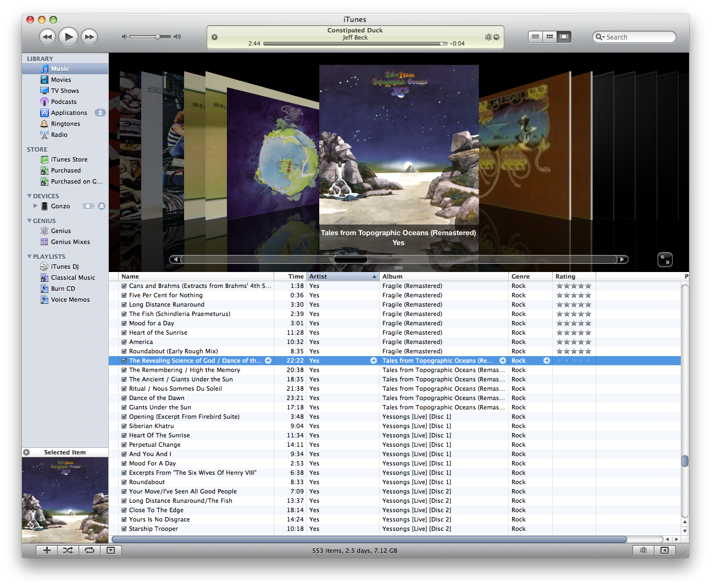This screenshot has height=588, width=711.
Task: Click in the Search field
Action: (634, 37)
